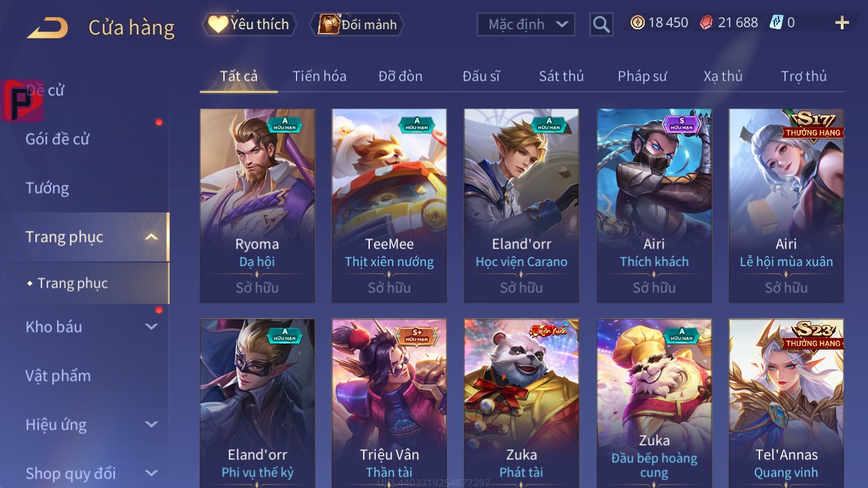Image resolution: width=868 pixels, height=488 pixels.
Task: Switch to the Pháp sư tab
Action: coord(642,76)
